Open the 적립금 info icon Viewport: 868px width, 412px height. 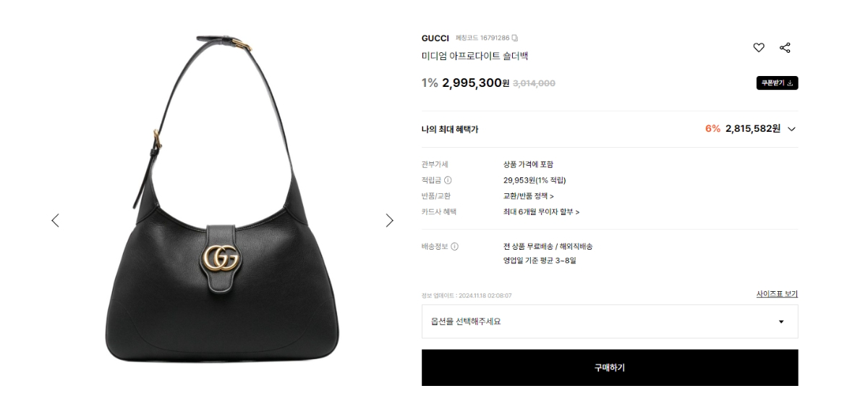[x=448, y=180]
